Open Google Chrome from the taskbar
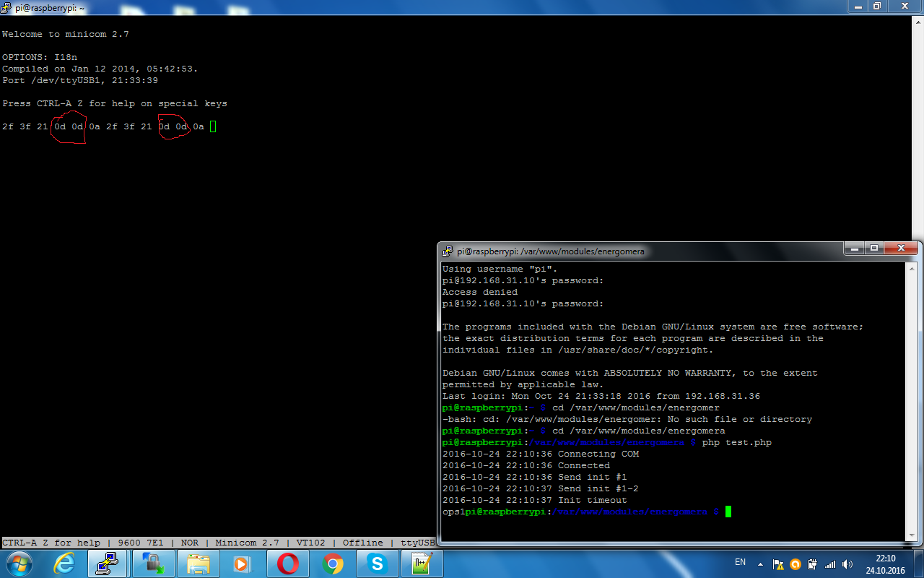Screen dimensions: 924x578 click(x=332, y=563)
